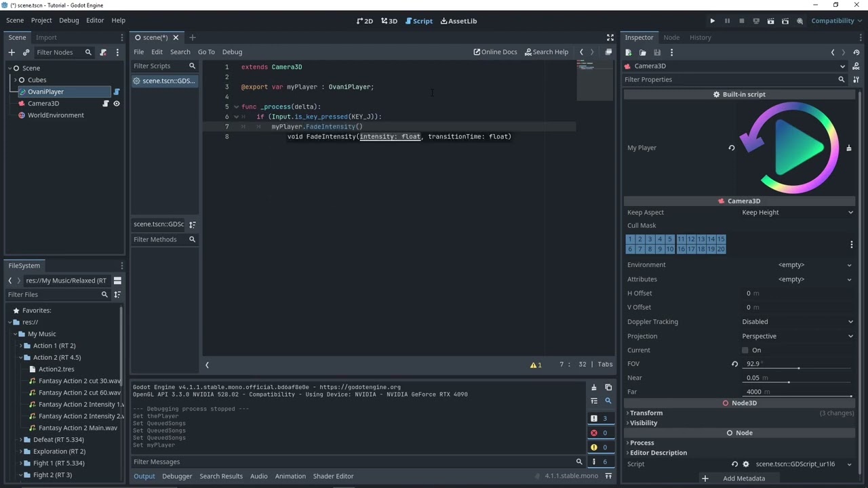This screenshot has width=868, height=488.
Task: Revert the FOV value to default
Action: pos(734,364)
